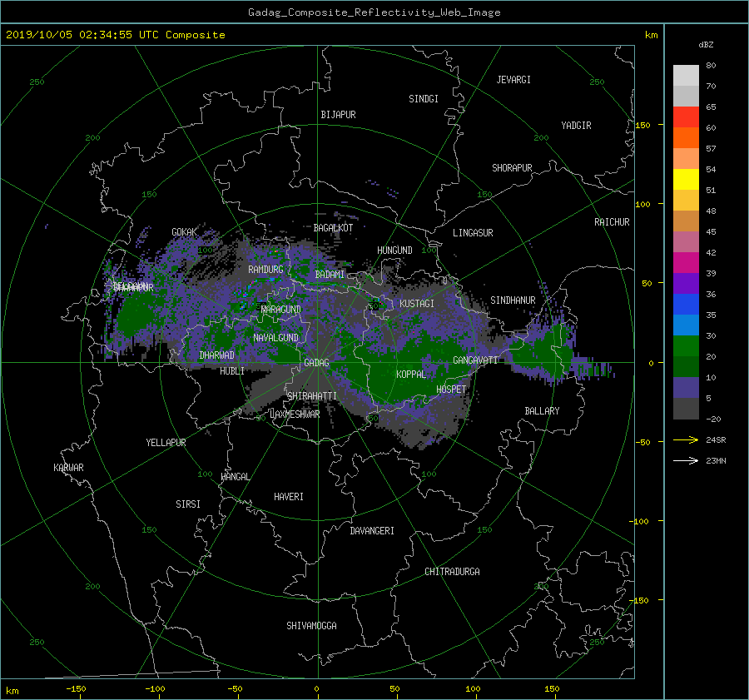The width and height of the screenshot is (749, 700).
Task: Click the RAICHUR city label
Action: click(x=612, y=222)
